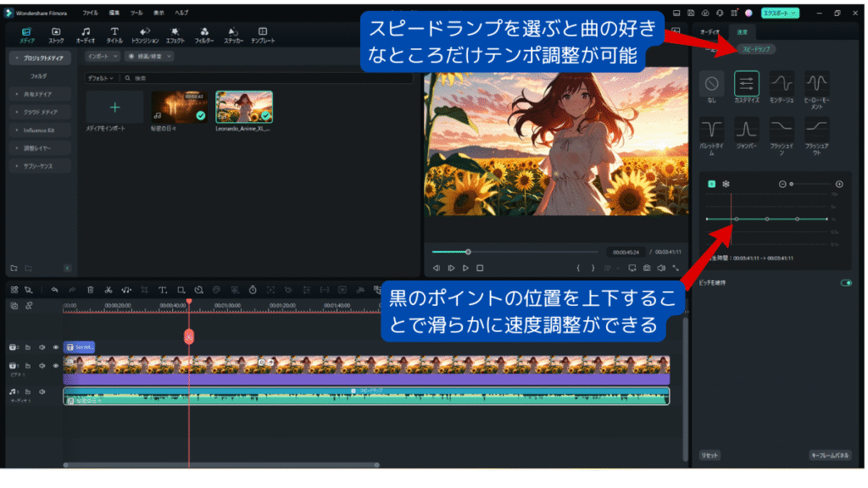868x488 pixels.
Task: Select the スピードランプ (Speed Ramp) button
Action: click(x=756, y=49)
